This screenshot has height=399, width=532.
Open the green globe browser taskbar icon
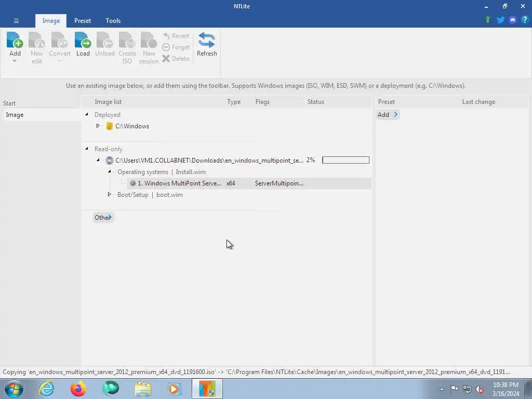pos(111,389)
